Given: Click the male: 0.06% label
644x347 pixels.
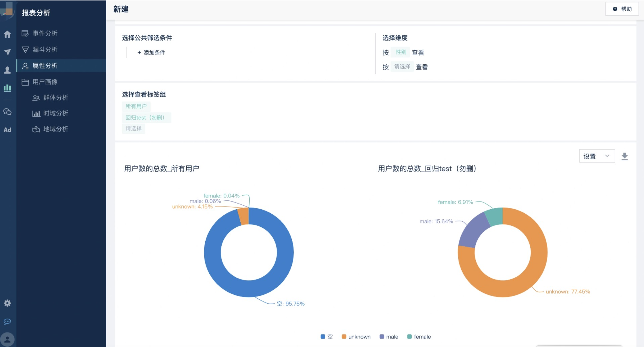Looking at the screenshot, I should tap(205, 201).
